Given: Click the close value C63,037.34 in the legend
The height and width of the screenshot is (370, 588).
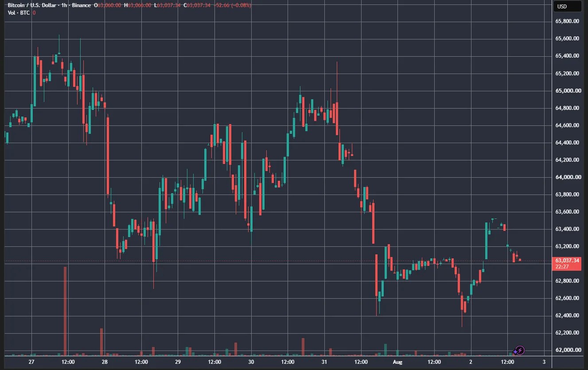Looking at the screenshot, I should pyautogui.click(x=198, y=5).
